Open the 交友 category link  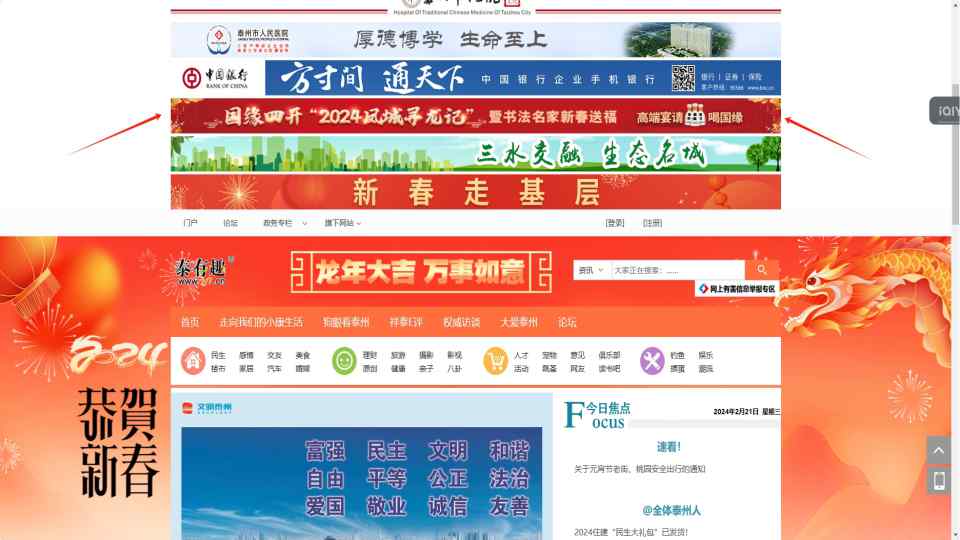pyautogui.click(x=274, y=355)
